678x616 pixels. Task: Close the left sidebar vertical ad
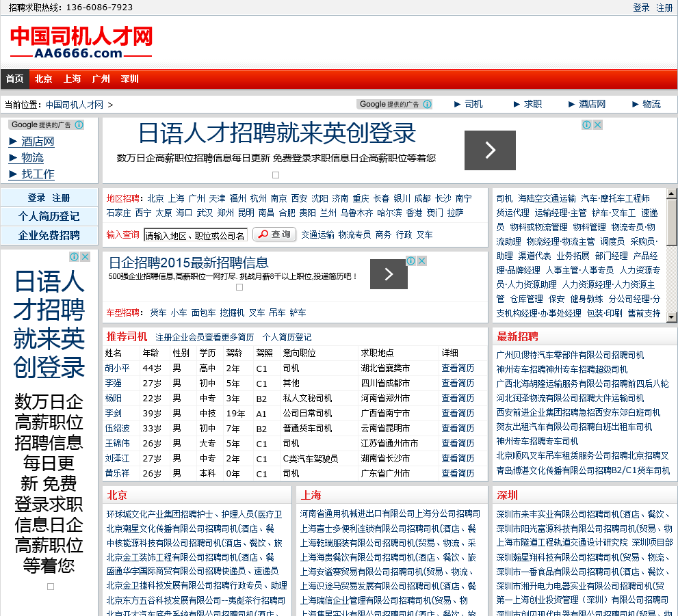[x=86, y=256]
